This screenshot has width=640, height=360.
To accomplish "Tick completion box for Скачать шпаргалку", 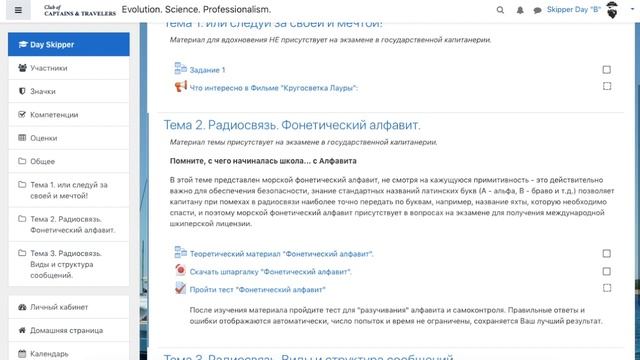I will pos(607,271).
